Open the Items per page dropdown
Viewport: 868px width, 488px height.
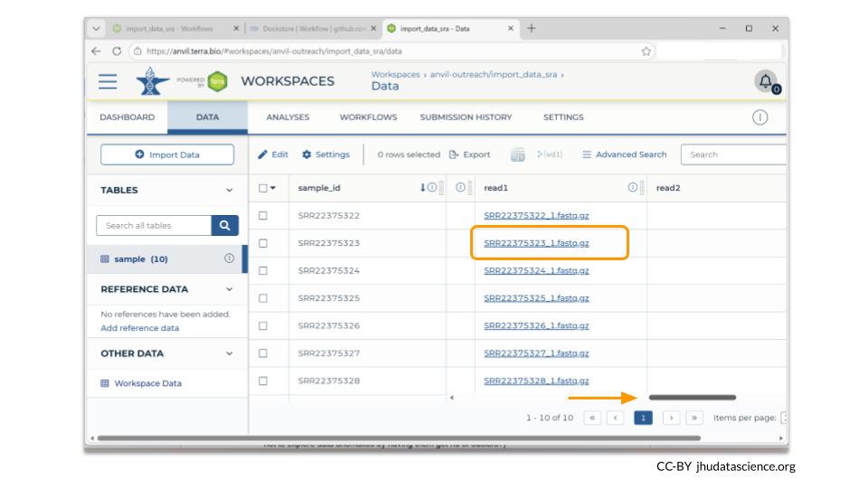(x=783, y=418)
